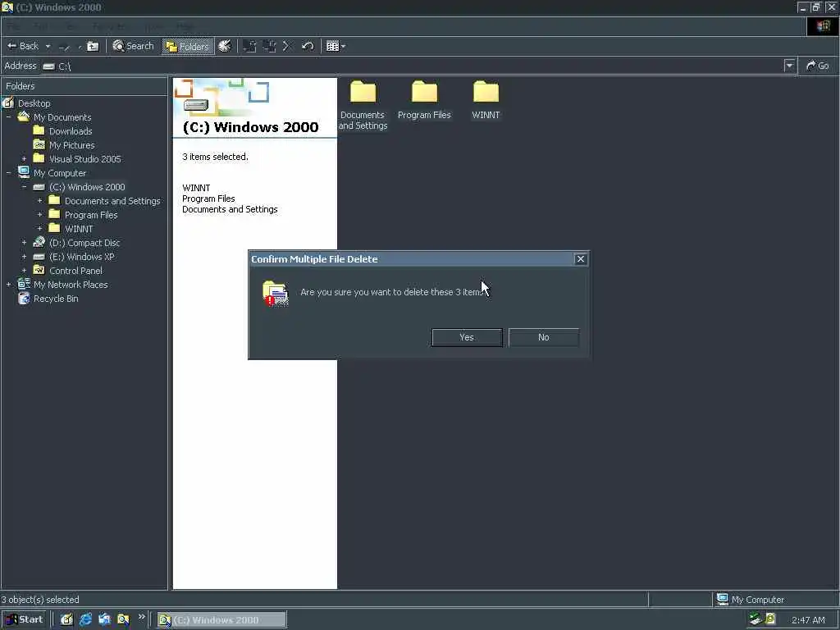Screen dimensions: 840x630
Task: Click the Undo toolbar icon
Action: (x=307, y=46)
